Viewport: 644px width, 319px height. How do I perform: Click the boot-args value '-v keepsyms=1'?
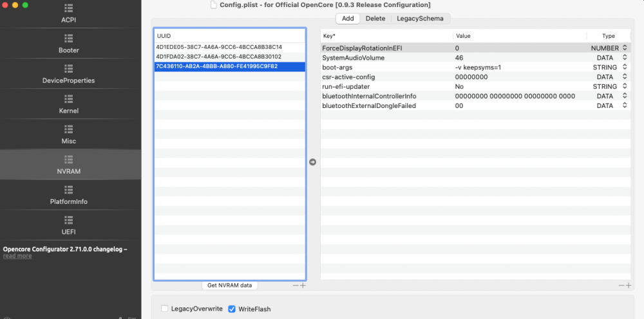(478, 68)
